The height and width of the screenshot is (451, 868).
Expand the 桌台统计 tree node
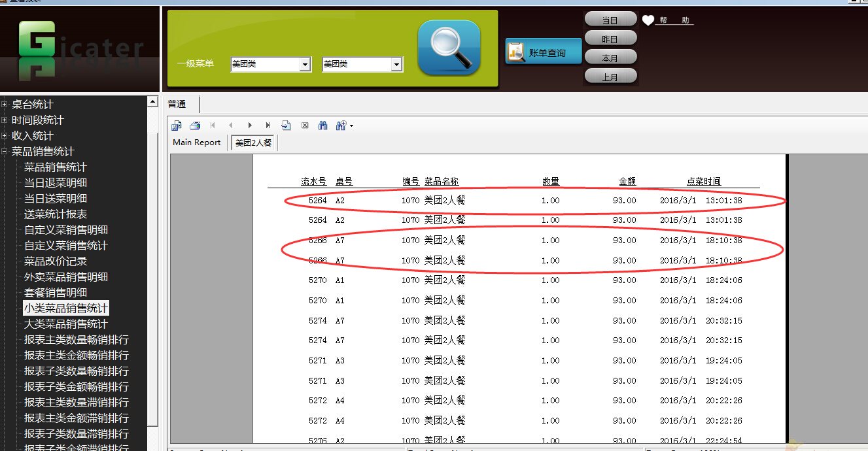(5, 105)
